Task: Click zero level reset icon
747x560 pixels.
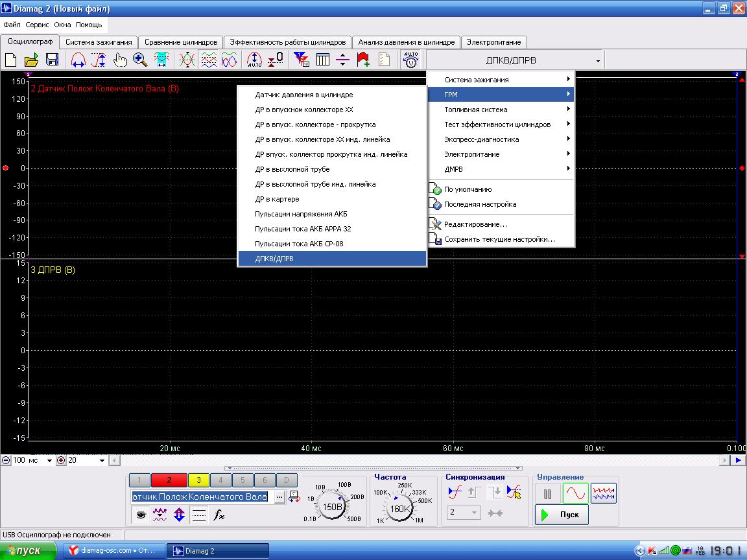Action: [x=276, y=60]
